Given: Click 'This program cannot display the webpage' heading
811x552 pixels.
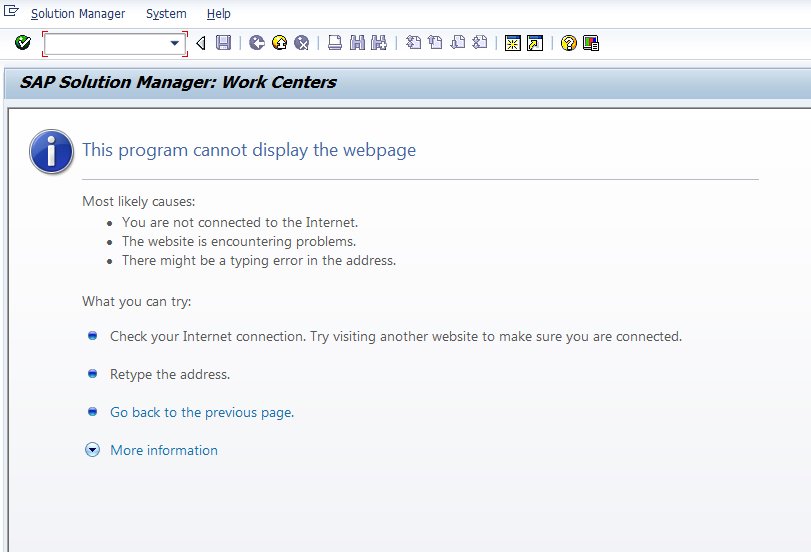Looking at the screenshot, I should tap(249, 150).
